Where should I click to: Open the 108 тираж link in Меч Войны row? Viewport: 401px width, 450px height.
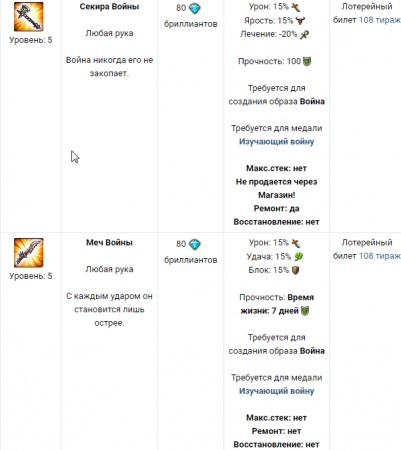point(380,256)
